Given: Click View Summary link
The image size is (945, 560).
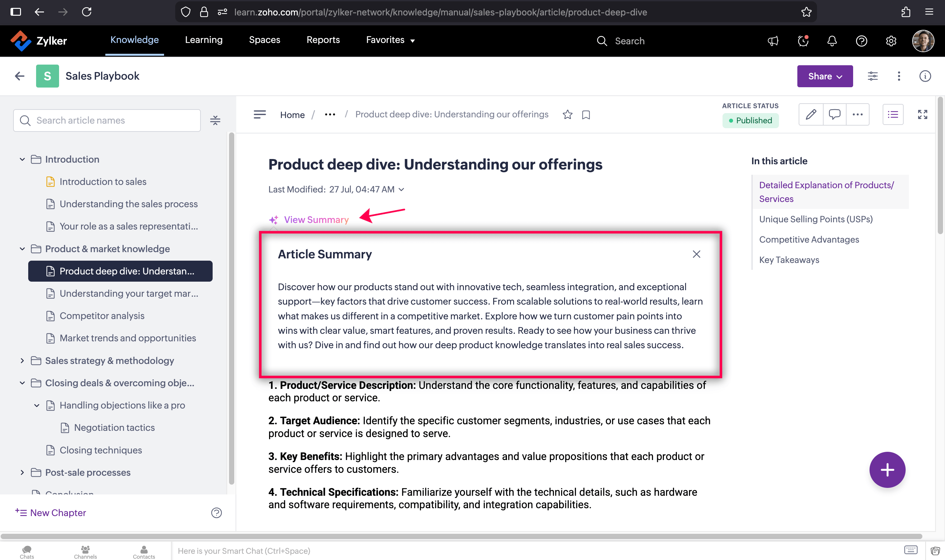Looking at the screenshot, I should [x=309, y=220].
